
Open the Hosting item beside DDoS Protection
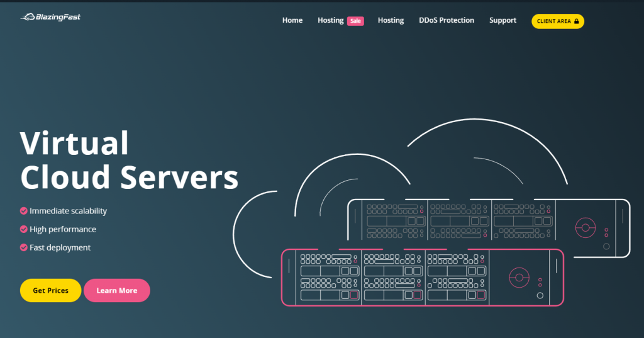coord(391,20)
